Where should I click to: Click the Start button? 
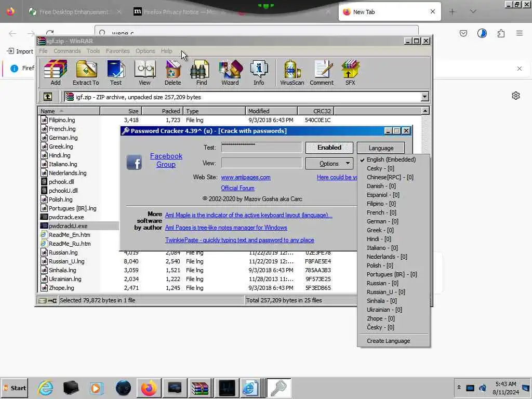(x=15, y=388)
